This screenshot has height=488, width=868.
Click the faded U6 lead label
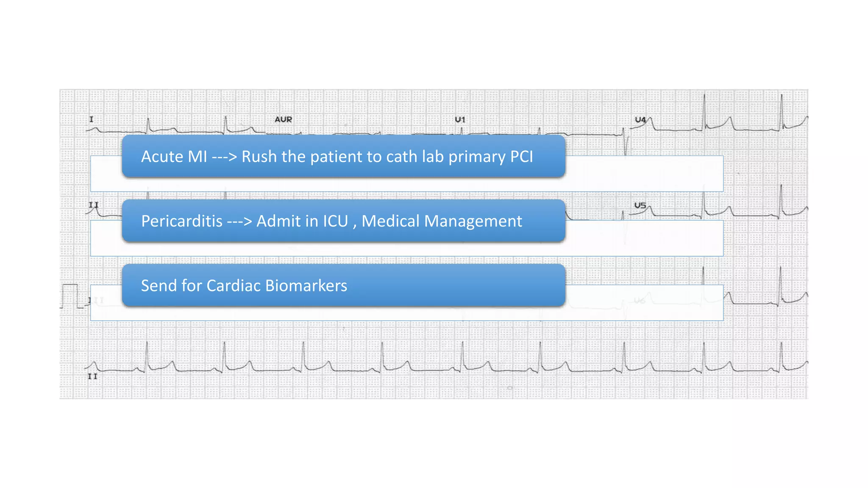[639, 300]
